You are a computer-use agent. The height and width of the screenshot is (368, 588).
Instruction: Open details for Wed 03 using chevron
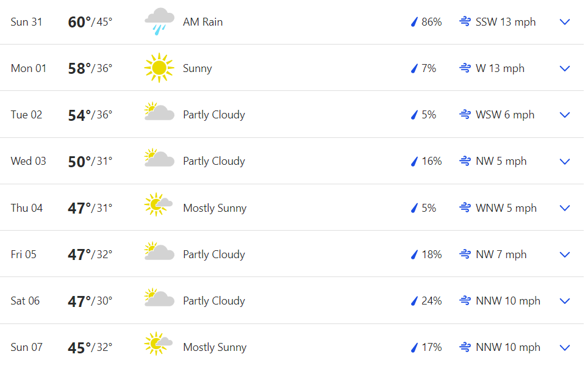tap(565, 162)
